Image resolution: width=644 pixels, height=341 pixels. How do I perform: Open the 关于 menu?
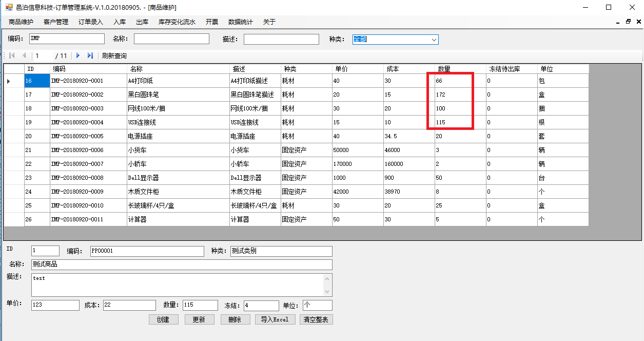[x=269, y=22]
